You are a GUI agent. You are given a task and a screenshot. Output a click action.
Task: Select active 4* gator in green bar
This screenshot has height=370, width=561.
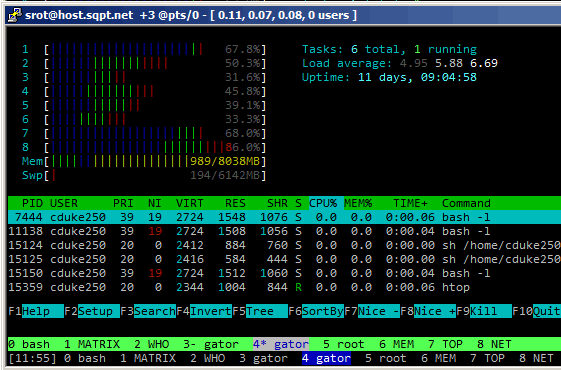click(x=281, y=344)
